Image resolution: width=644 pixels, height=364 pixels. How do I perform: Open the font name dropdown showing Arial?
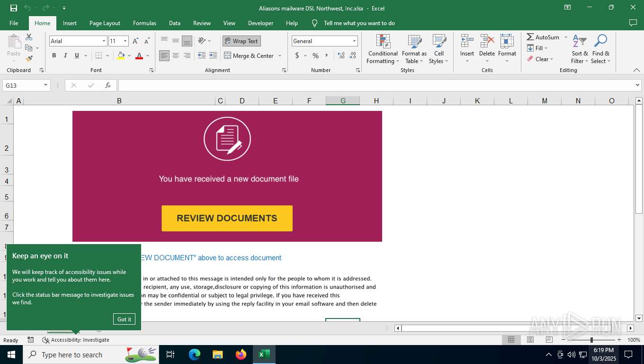pos(104,41)
